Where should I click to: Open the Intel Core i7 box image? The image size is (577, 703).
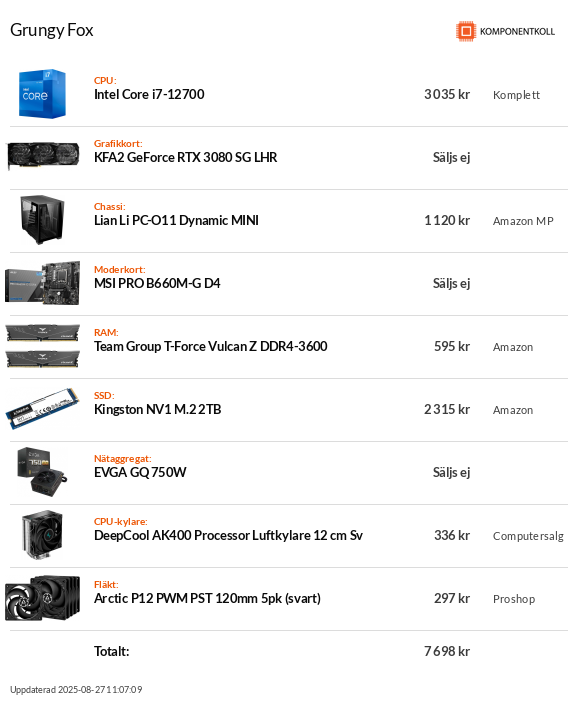(43, 94)
